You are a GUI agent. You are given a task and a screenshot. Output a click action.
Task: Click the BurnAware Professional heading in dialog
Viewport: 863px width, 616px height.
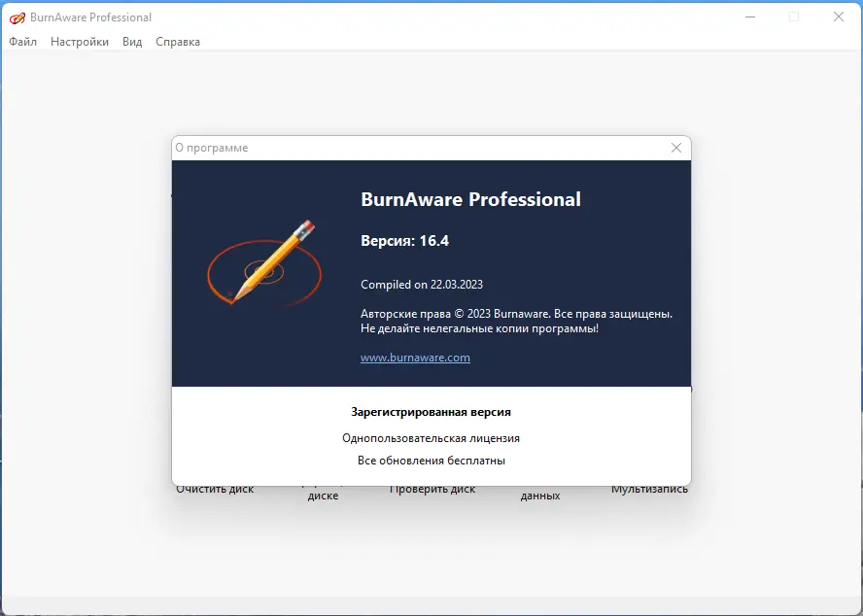point(470,199)
